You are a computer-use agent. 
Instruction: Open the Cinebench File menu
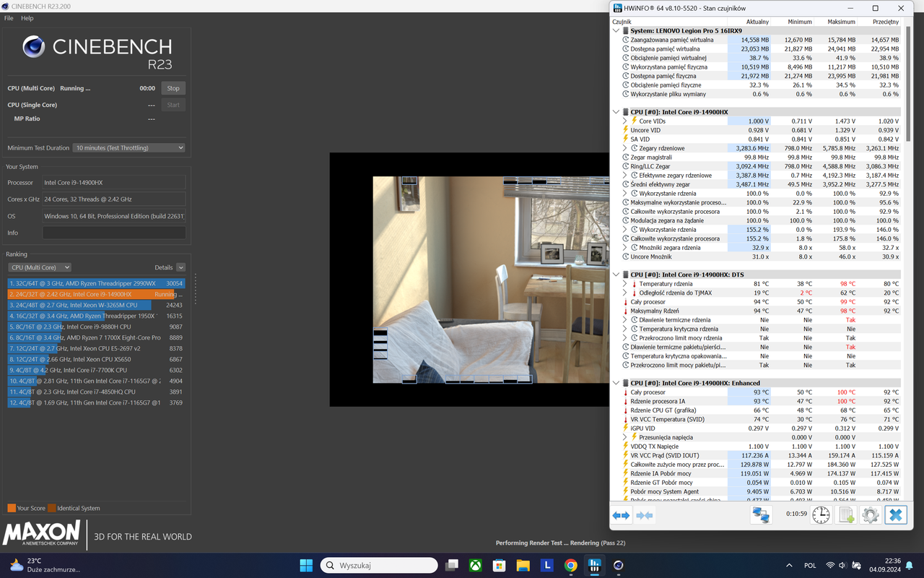point(9,18)
